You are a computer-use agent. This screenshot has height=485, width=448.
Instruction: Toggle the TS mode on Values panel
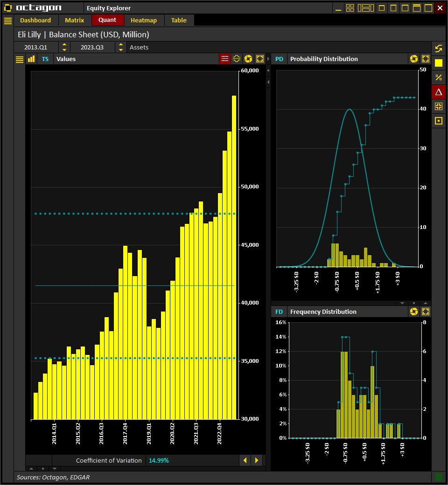point(45,59)
